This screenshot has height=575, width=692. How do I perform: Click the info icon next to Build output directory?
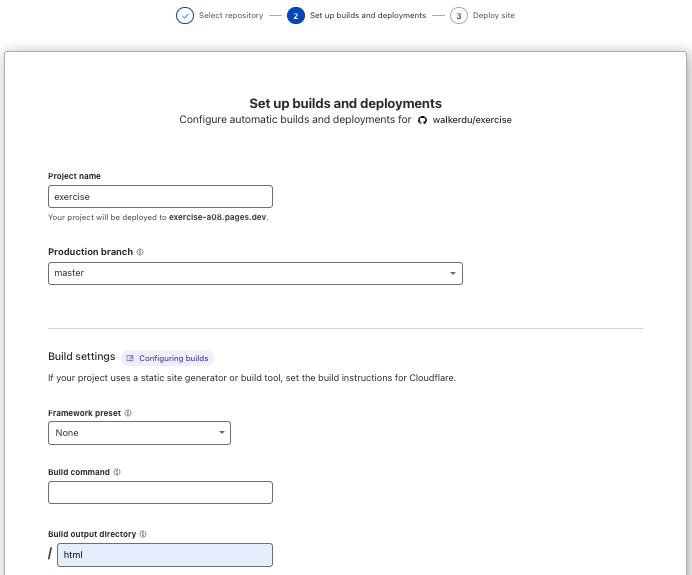point(143,534)
